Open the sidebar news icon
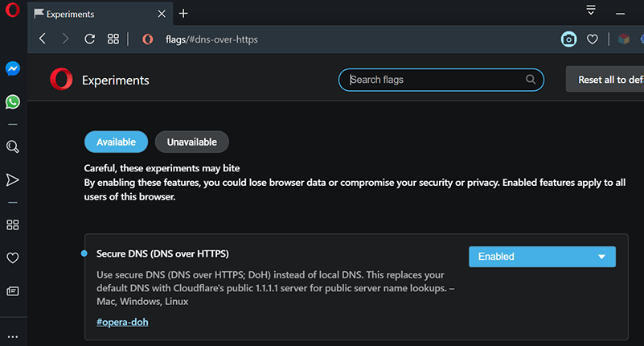 coord(13,291)
